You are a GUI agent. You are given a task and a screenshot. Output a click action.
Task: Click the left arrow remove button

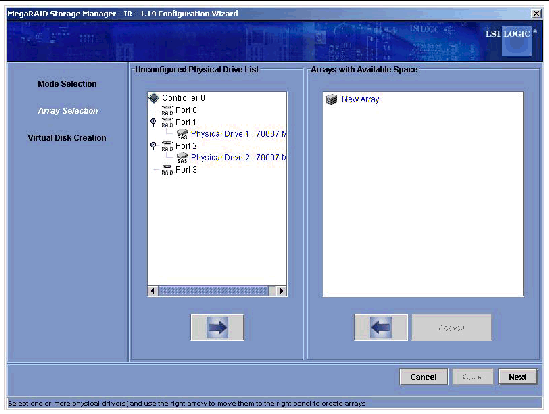tap(381, 327)
